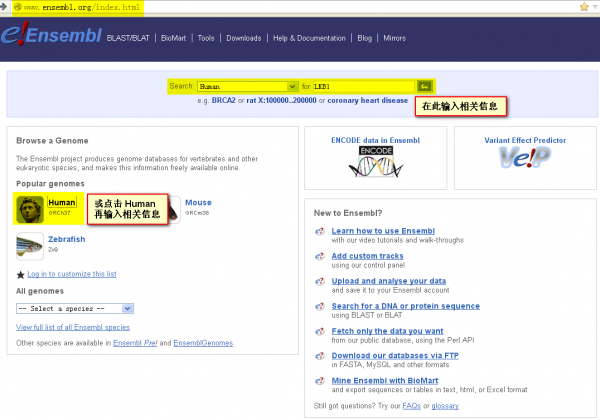Click the VEP logo image
The height and width of the screenshot is (420, 600).
pyautogui.click(x=525, y=157)
